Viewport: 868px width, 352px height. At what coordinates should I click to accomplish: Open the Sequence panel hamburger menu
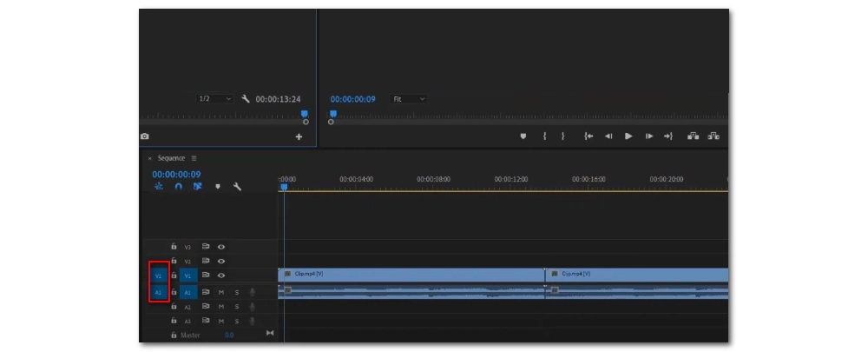[x=194, y=158]
